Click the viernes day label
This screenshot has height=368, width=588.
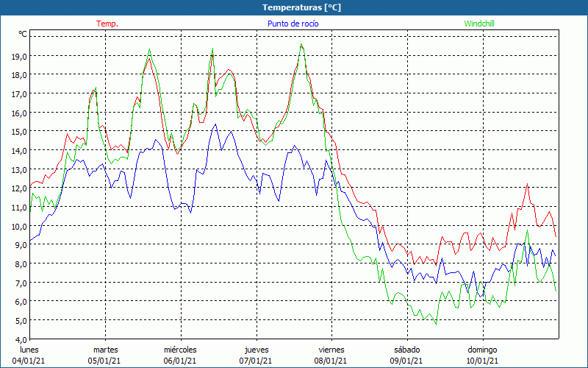click(x=331, y=350)
